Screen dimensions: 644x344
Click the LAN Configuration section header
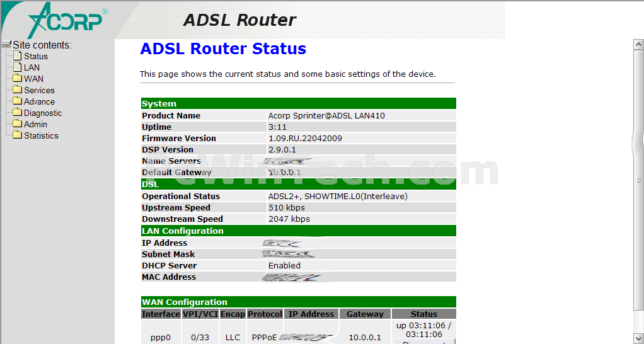point(299,231)
